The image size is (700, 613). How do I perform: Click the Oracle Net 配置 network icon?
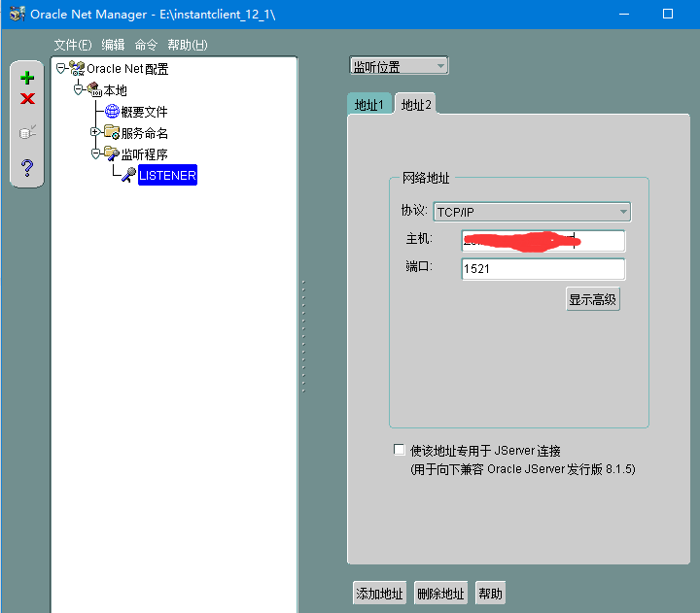click(x=77, y=68)
